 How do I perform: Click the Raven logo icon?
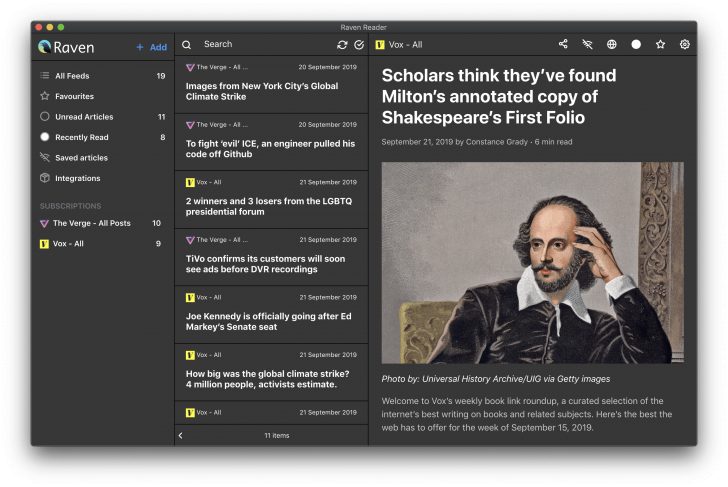(x=45, y=46)
